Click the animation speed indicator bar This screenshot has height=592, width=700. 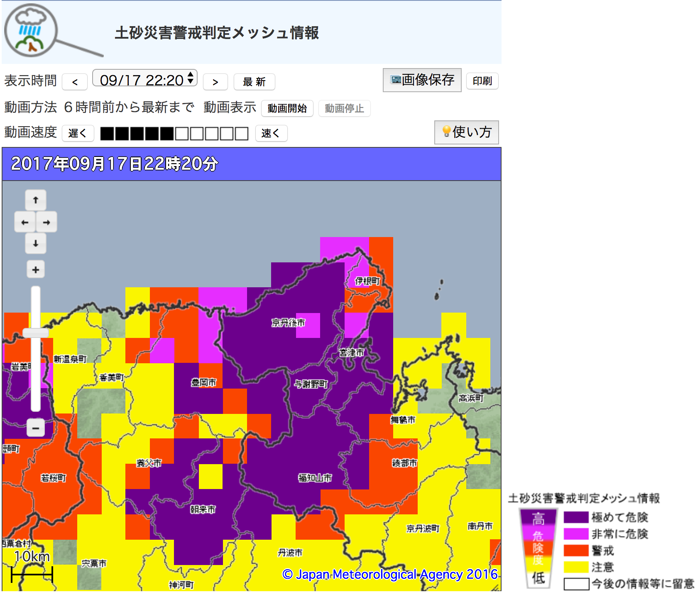[x=174, y=134]
